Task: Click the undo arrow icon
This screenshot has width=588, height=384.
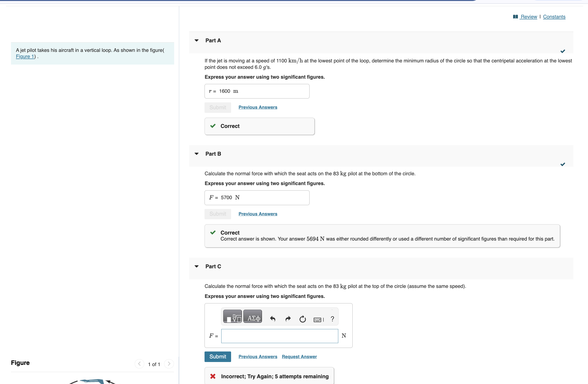Action: [x=272, y=319]
